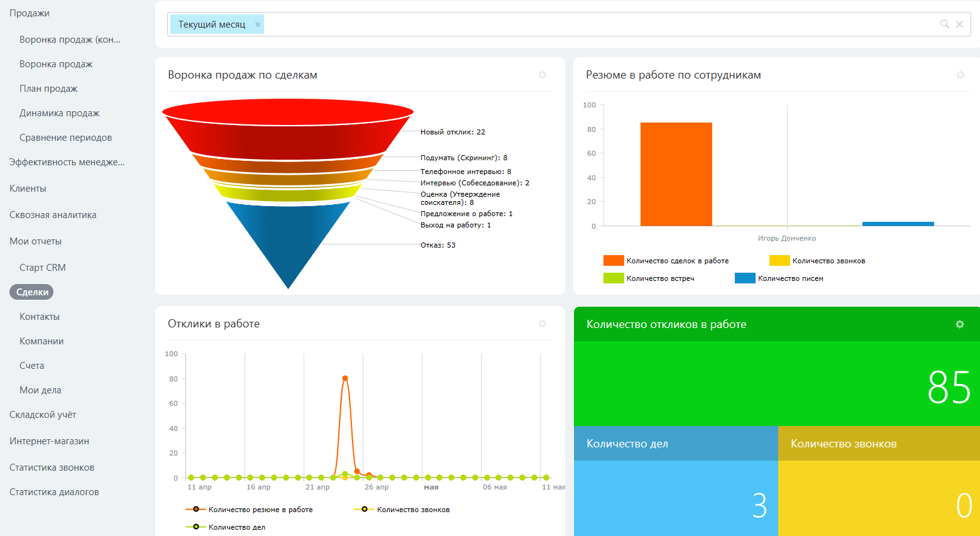This screenshot has width=980, height=536.
Task: Click the search magnifier icon in filter bar
Action: pos(944,24)
